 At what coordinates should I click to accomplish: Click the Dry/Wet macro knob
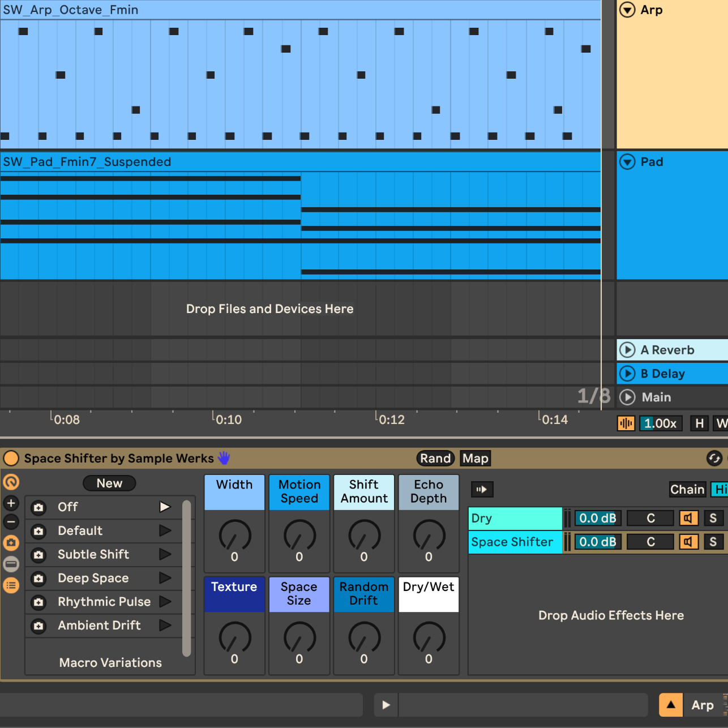click(429, 637)
